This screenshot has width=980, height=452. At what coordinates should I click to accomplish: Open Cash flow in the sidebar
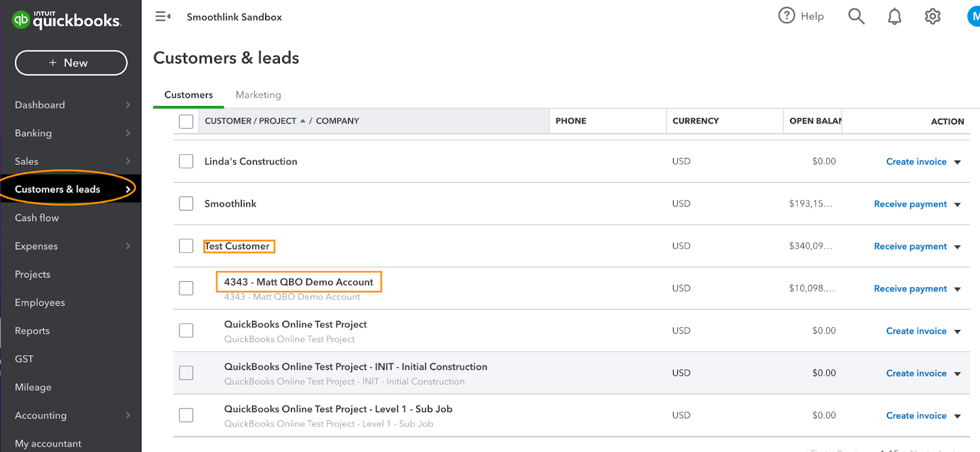point(37,217)
